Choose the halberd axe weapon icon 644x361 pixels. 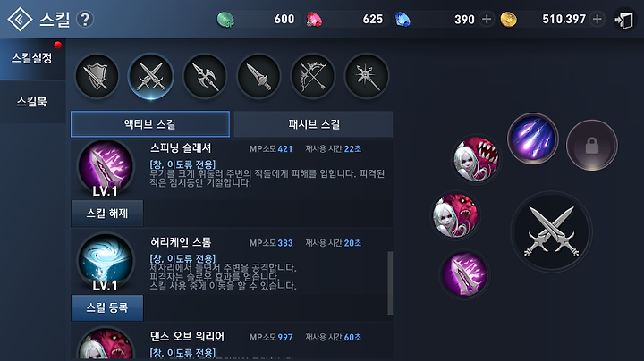tap(205, 76)
